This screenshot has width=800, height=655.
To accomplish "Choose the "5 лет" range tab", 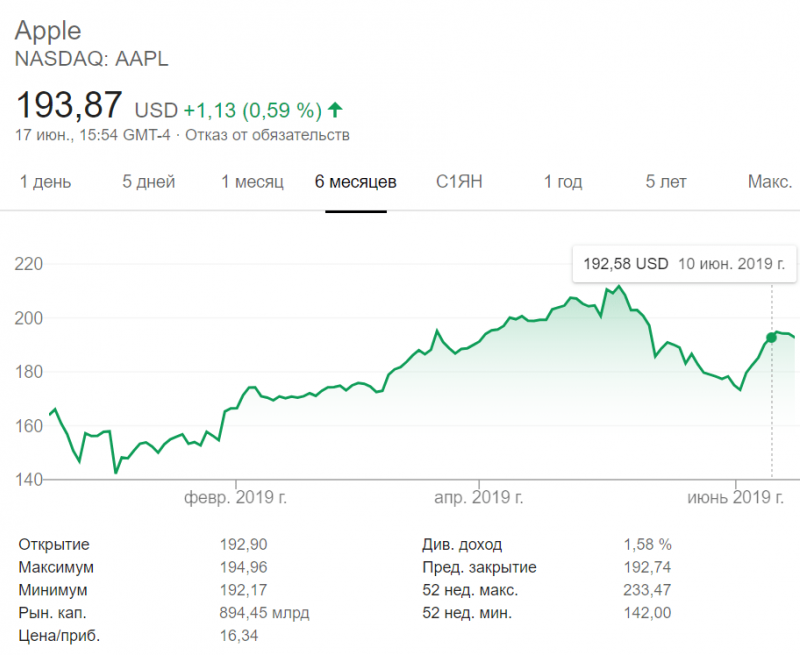I will pyautogui.click(x=666, y=182).
